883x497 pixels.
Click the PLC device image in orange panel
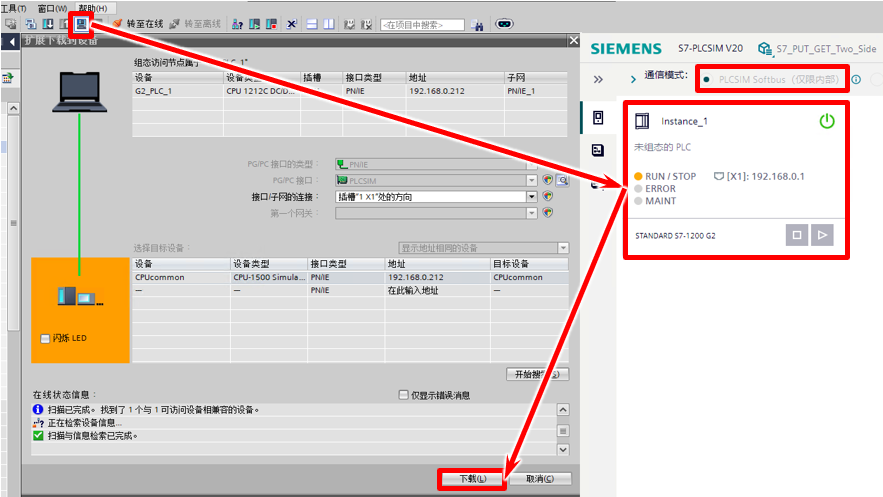click(x=80, y=296)
